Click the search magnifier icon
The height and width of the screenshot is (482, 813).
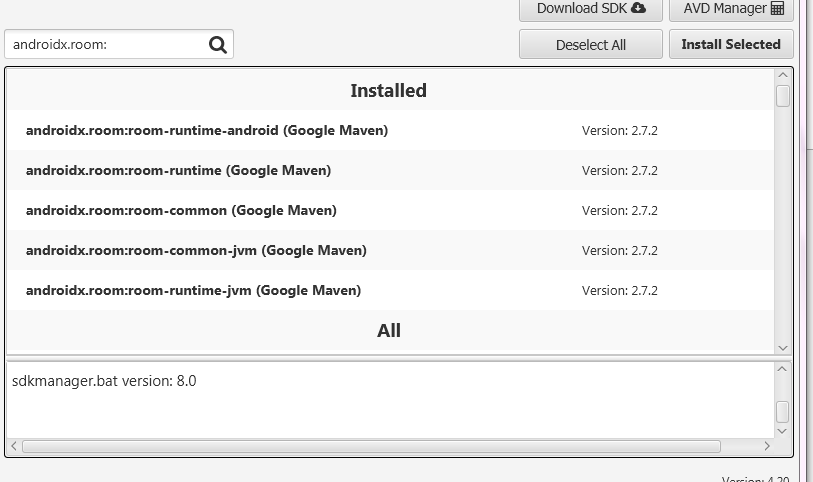218,45
